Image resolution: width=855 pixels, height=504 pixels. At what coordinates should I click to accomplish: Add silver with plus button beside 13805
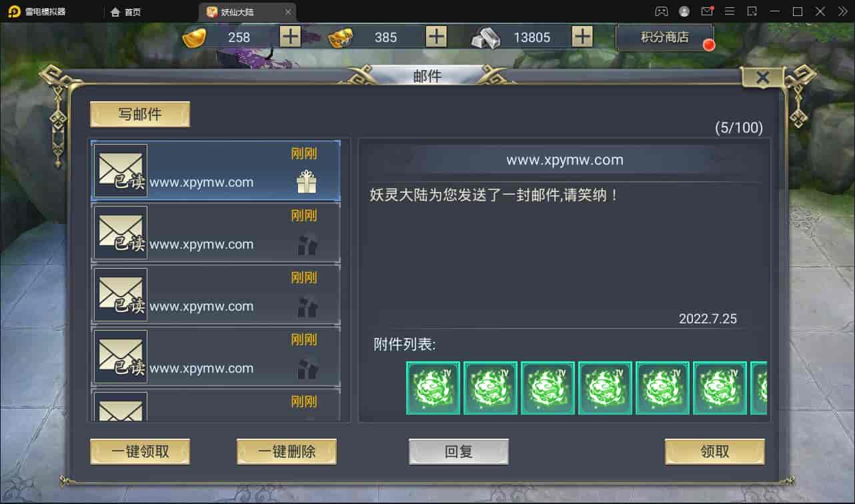[x=582, y=37]
